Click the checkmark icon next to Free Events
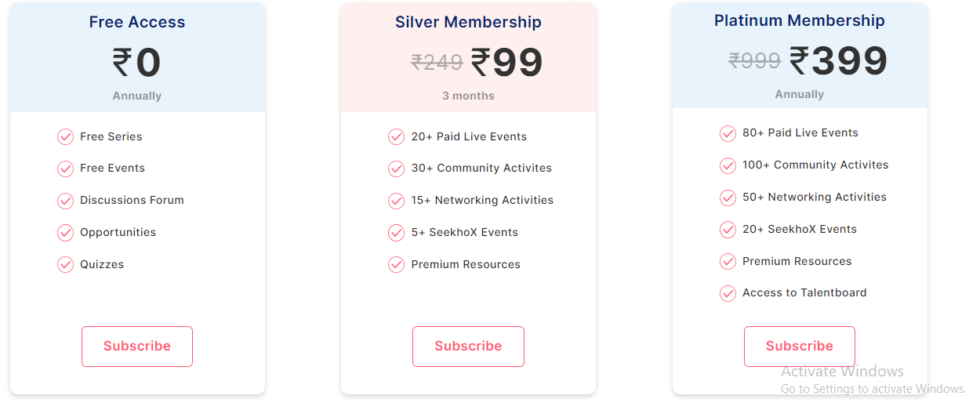The image size is (980, 414). pyautogui.click(x=65, y=169)
